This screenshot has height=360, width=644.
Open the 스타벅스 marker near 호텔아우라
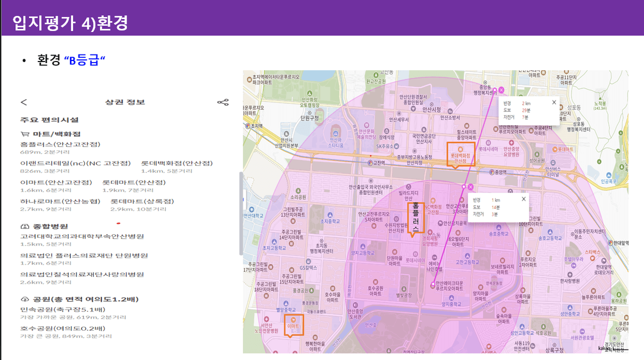(593, 258)
